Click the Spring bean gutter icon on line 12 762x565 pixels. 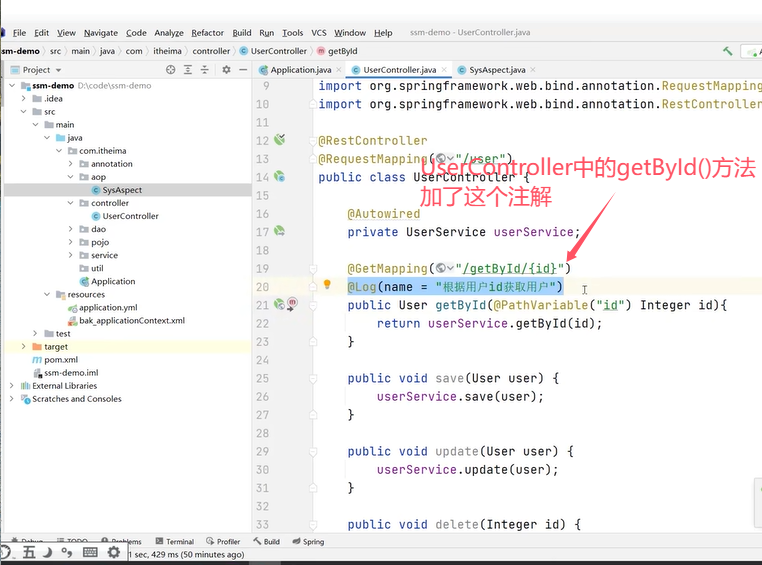coord(279,140)
